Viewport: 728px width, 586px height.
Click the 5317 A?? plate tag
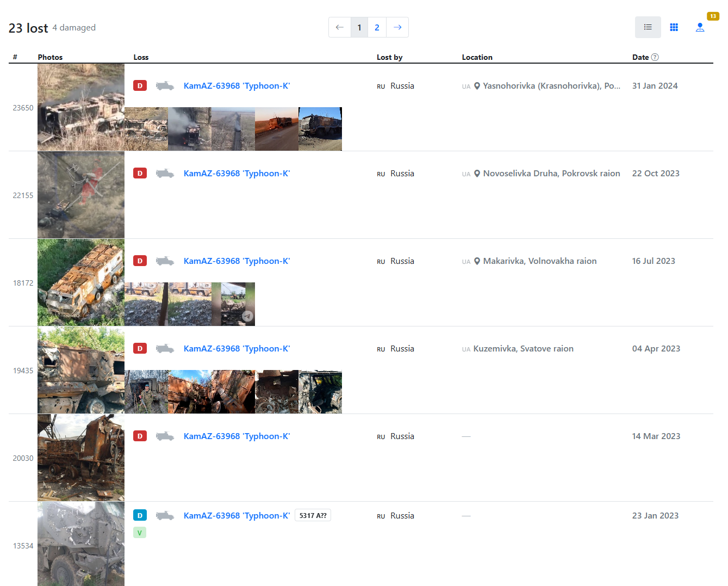313,515
